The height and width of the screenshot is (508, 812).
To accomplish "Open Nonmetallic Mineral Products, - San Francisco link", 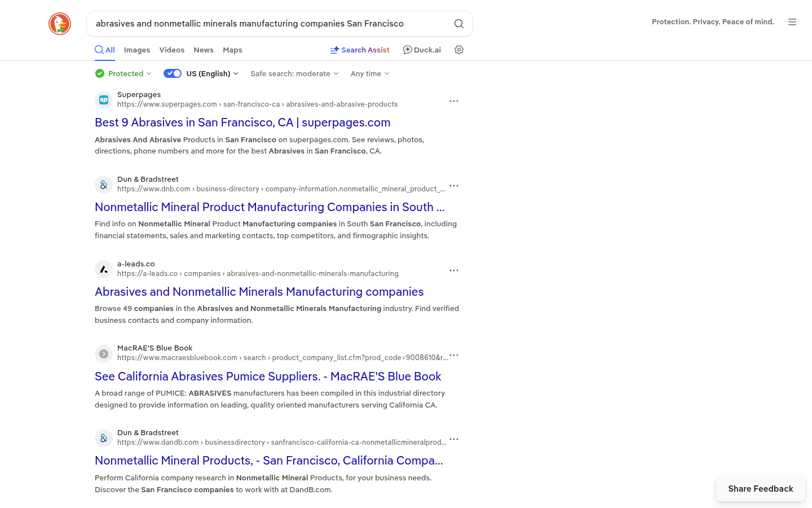I will coord(269,461).
